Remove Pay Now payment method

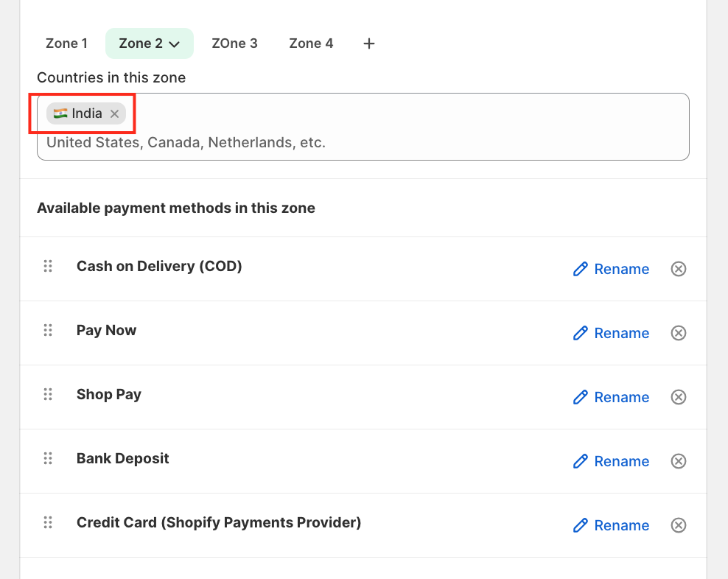tap(678, 333)
